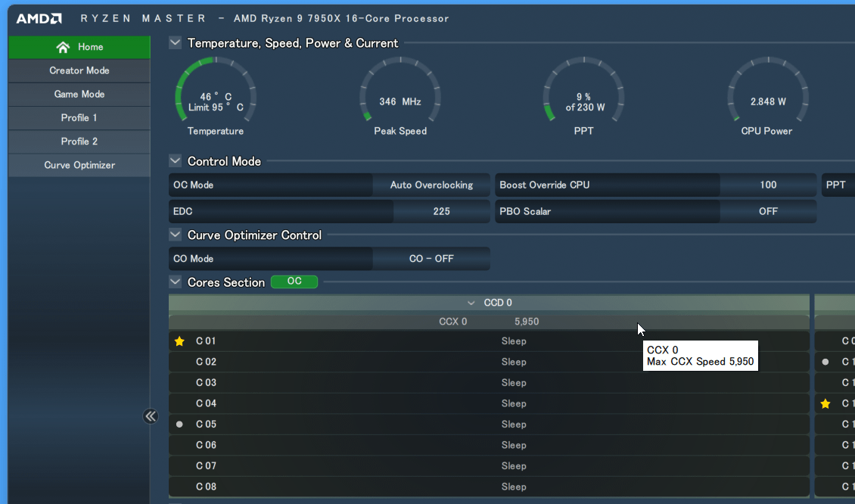Click the AMD logo in title bar

coord(39,19)
